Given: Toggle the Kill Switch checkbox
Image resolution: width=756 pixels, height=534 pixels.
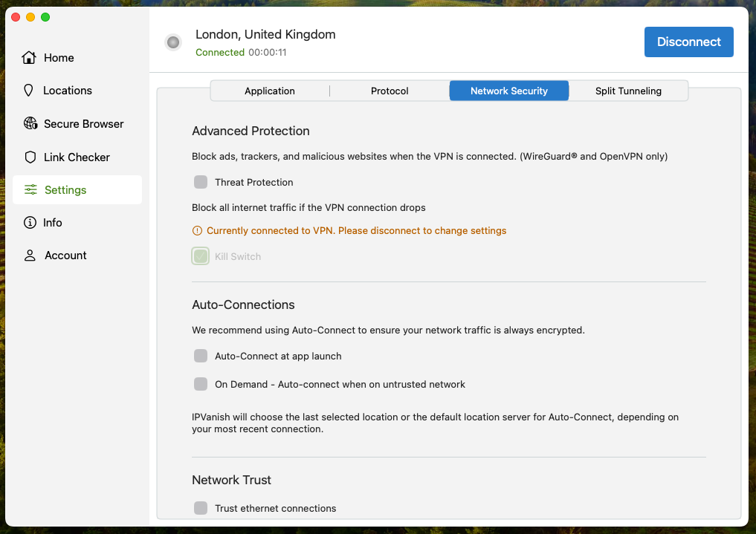Looking at the screenshot, I should click(x=201, y=256).
